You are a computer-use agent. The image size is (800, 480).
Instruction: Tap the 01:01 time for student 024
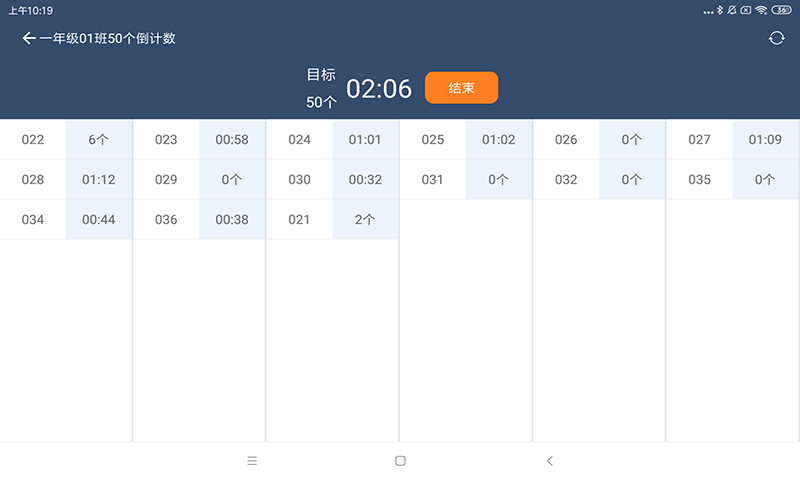click(365, 140)
